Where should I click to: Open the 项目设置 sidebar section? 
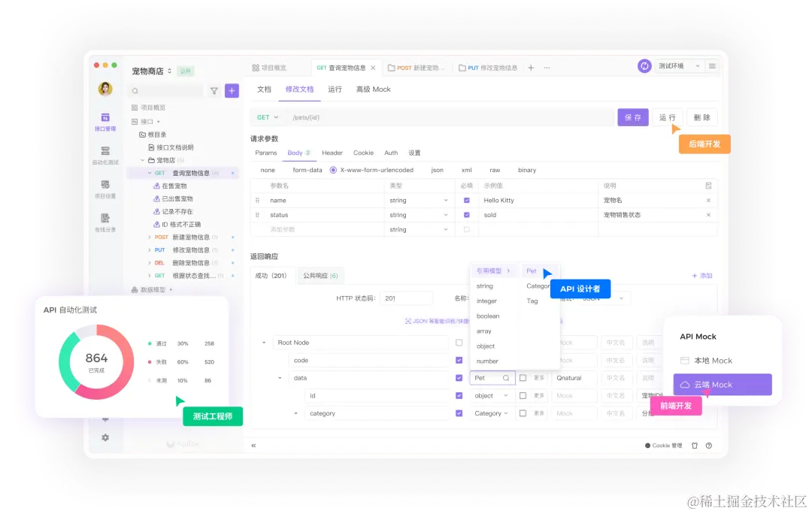[x=105, y=189]
